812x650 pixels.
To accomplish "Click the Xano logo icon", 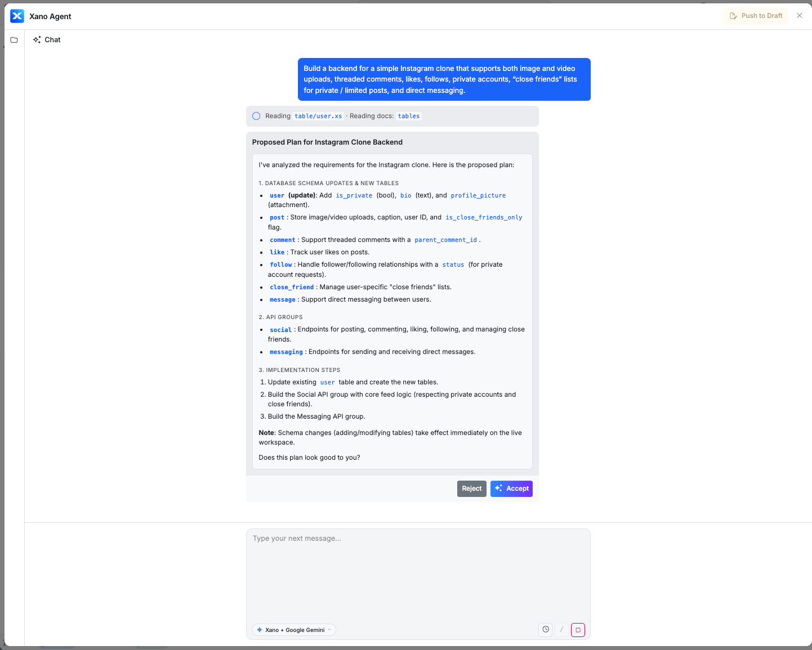I will pos(17,16).
